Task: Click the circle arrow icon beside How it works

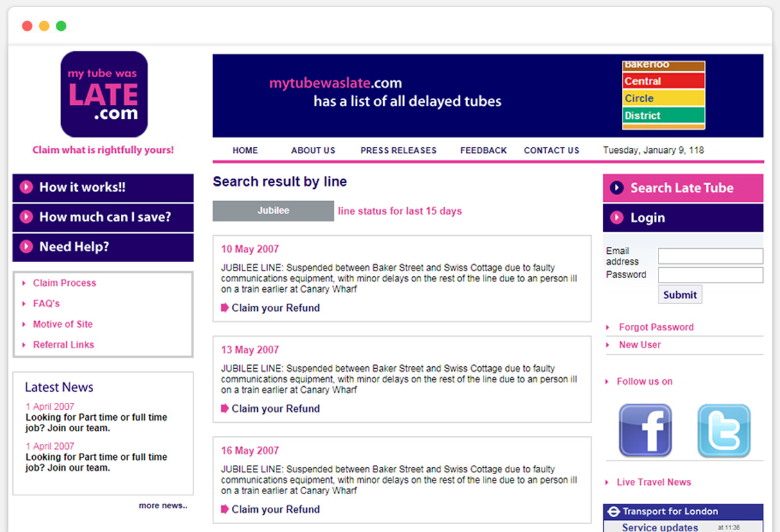Action: [x=26, y=187]
